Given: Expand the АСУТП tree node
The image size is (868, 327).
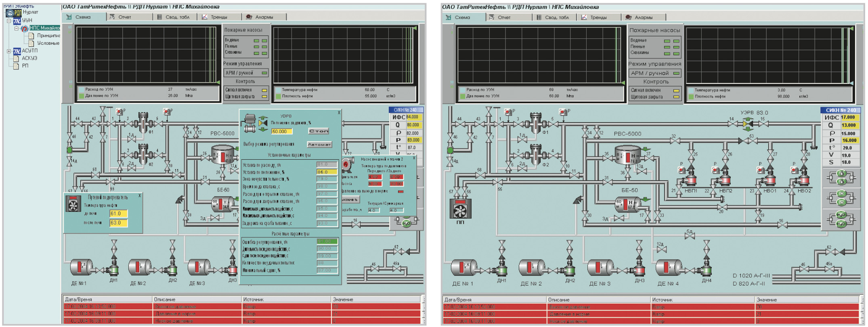Looking at the screenshot, I should tap(9, 51).
